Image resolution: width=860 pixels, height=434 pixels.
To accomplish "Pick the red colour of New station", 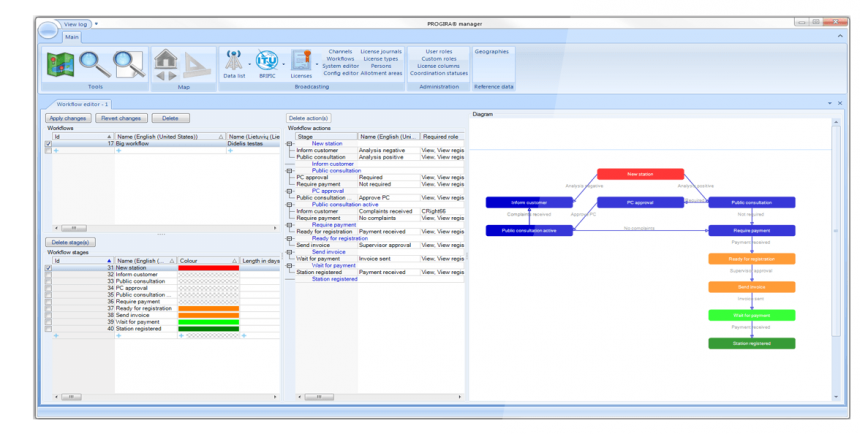I will (208, 268).
